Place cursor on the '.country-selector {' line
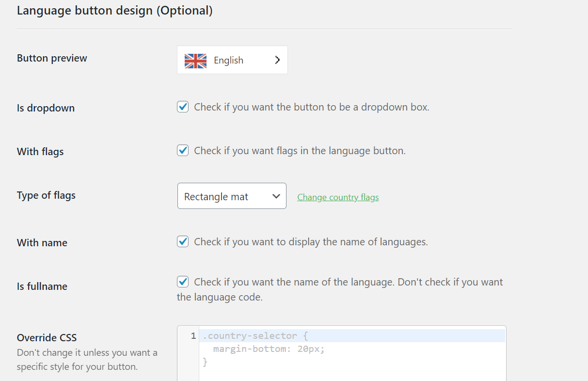 point(255,336)
